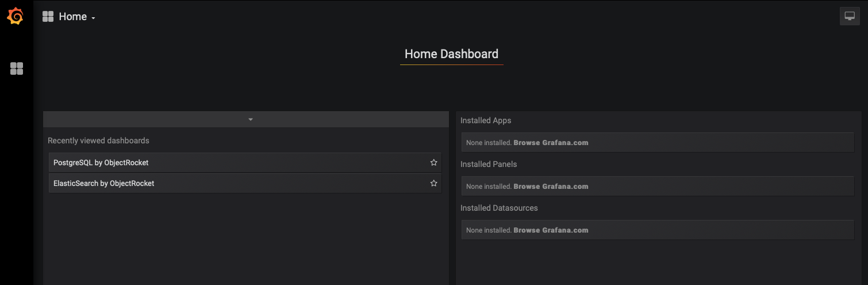
Task: Click the None installed text under Installed Apps
Action: (x=489, y=143)
